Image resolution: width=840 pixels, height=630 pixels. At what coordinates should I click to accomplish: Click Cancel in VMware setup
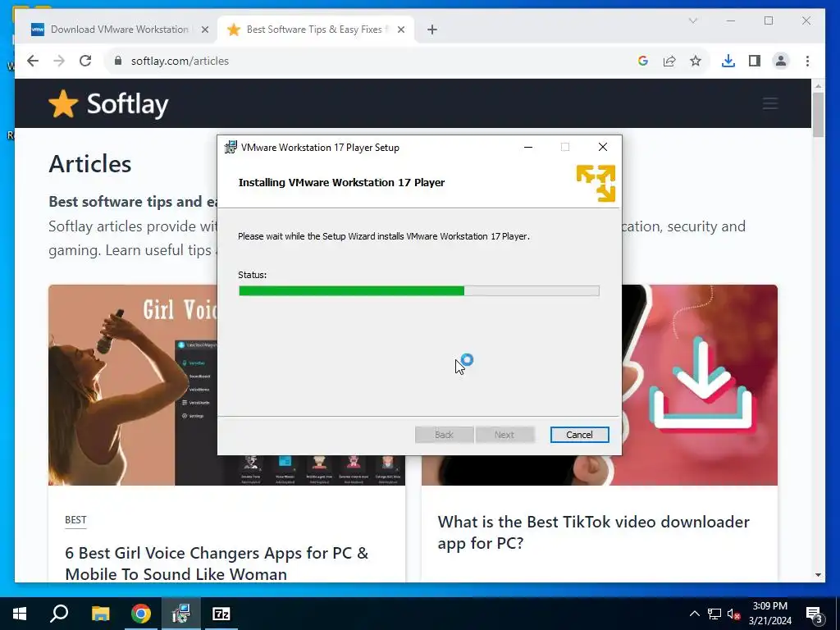click(x=579, y=435)
